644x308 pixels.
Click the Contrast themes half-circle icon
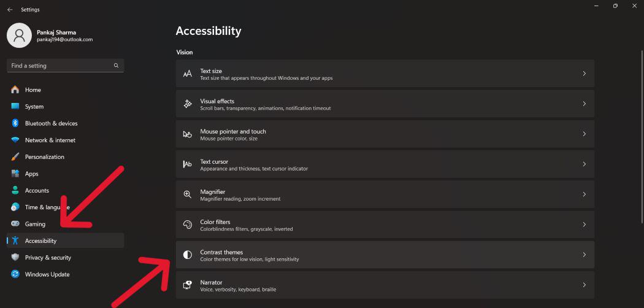[x=188, y=255]
